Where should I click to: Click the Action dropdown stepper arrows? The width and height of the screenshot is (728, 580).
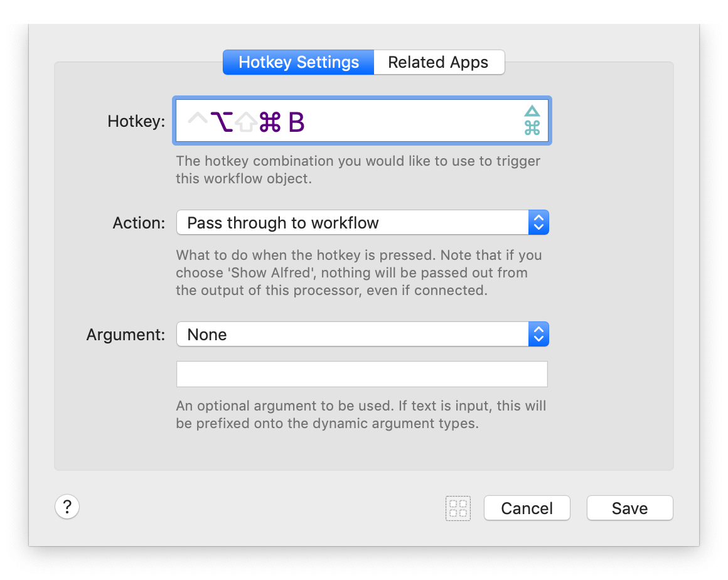pos(538,222)
